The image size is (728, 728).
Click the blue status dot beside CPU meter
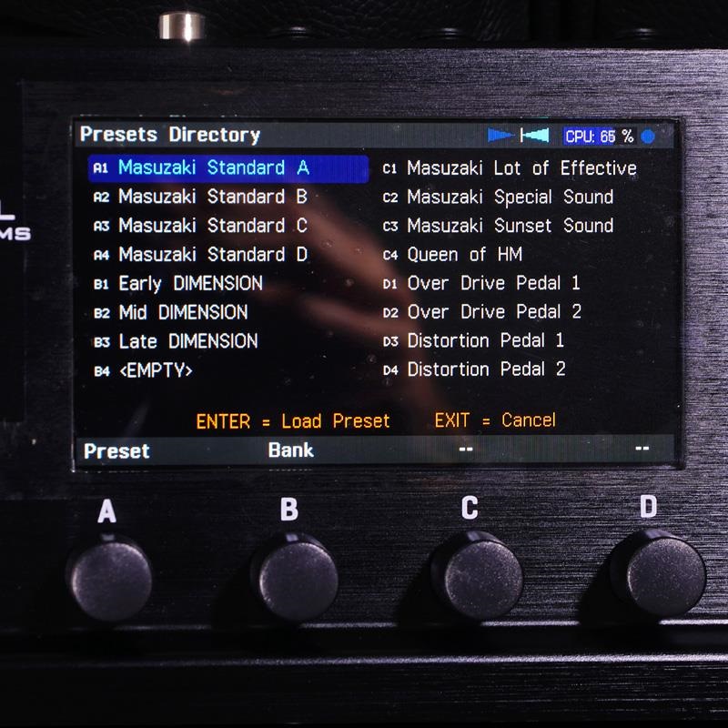(x=647, y=134)
